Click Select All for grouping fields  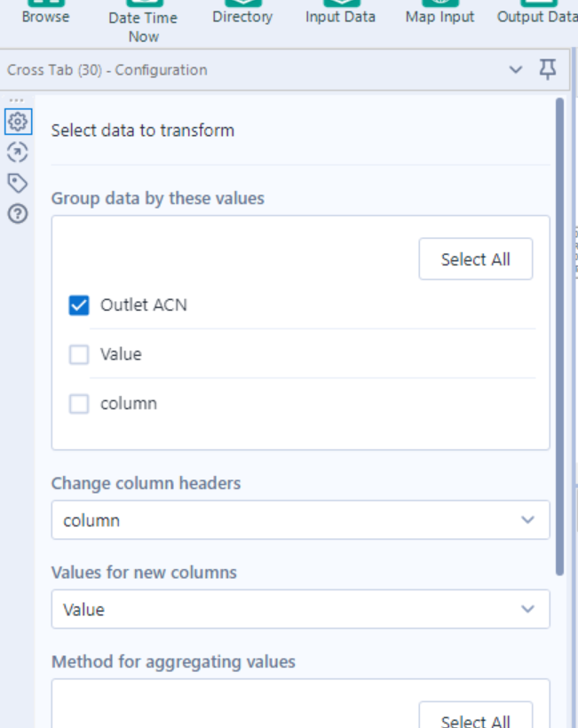476,258
